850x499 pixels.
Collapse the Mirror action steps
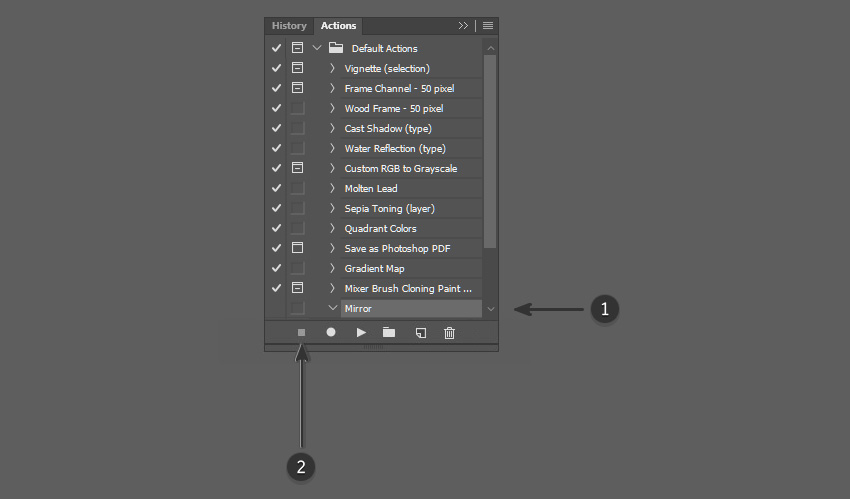pyautogui.click(x=333, y=308)
